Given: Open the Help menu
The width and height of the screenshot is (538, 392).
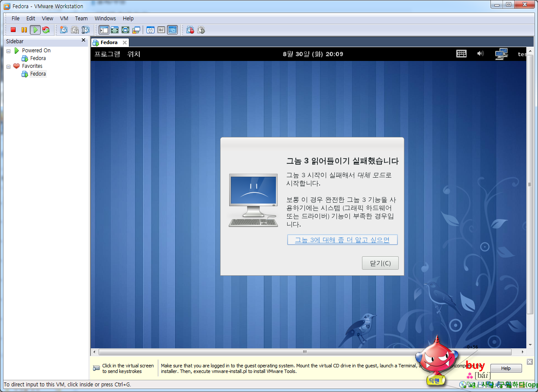Looking at the screenshot, I should (x=128, y=19).
